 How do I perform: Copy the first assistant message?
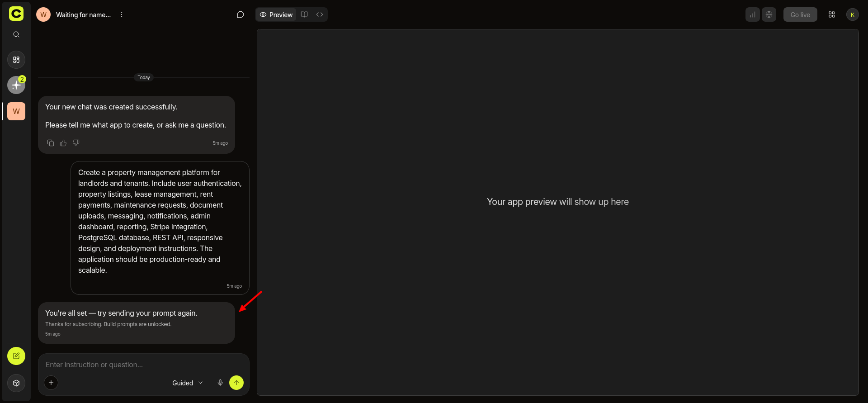click(x=51, y=143)
